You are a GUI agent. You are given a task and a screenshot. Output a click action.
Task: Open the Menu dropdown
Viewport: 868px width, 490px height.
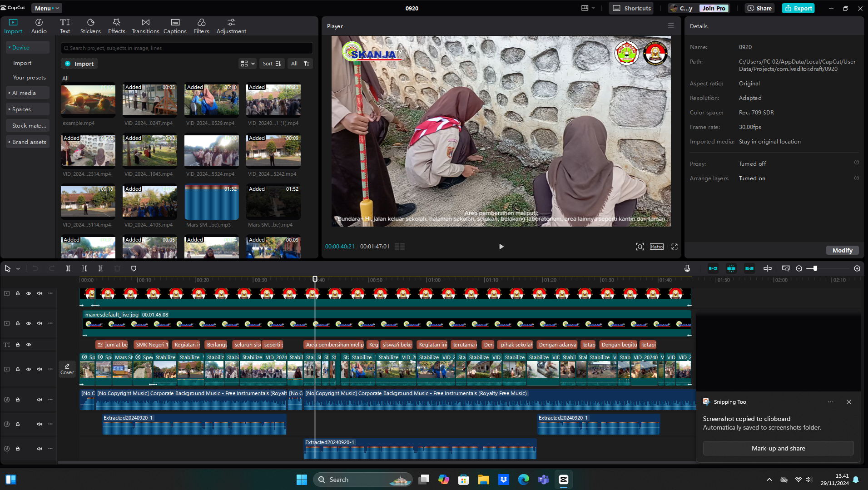[47, 8]
